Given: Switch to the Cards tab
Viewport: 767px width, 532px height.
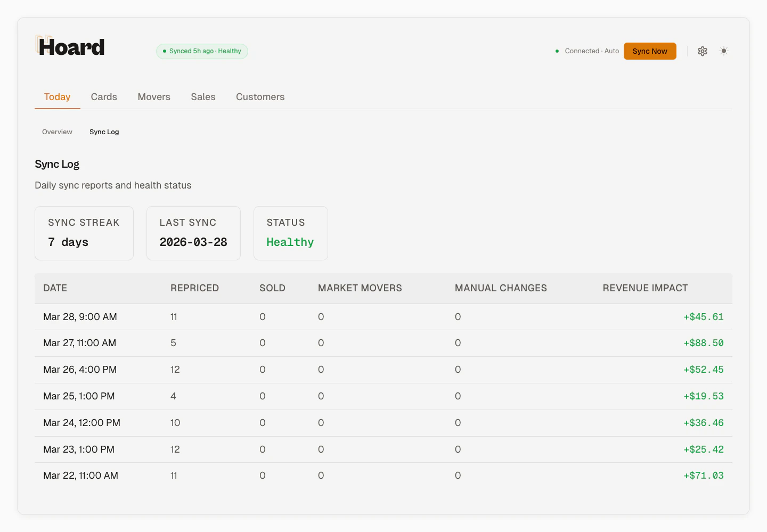Looking at the screenshot, I should [104, 97].
